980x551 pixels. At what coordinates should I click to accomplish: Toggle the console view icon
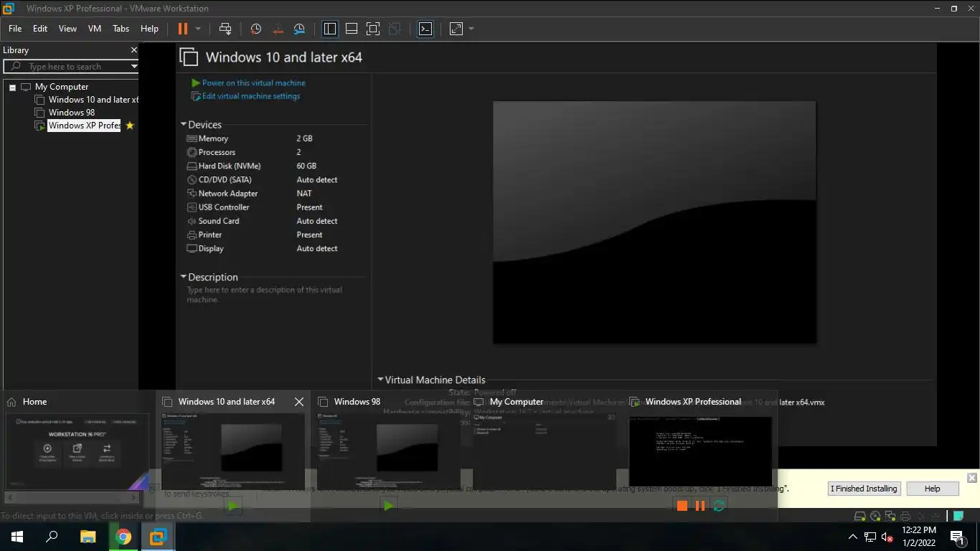425,29
